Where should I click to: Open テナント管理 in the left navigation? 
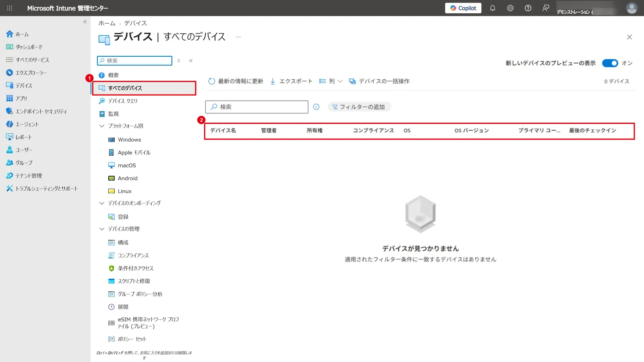point(24,176)
